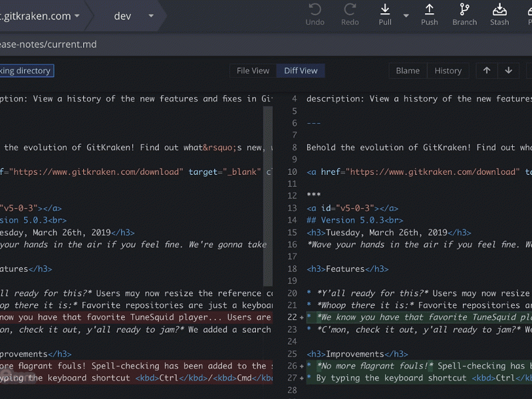Screen dimensions: 532x399
Task: Stage line 27 using its plus icon
Action: click(x=301, y=378)
